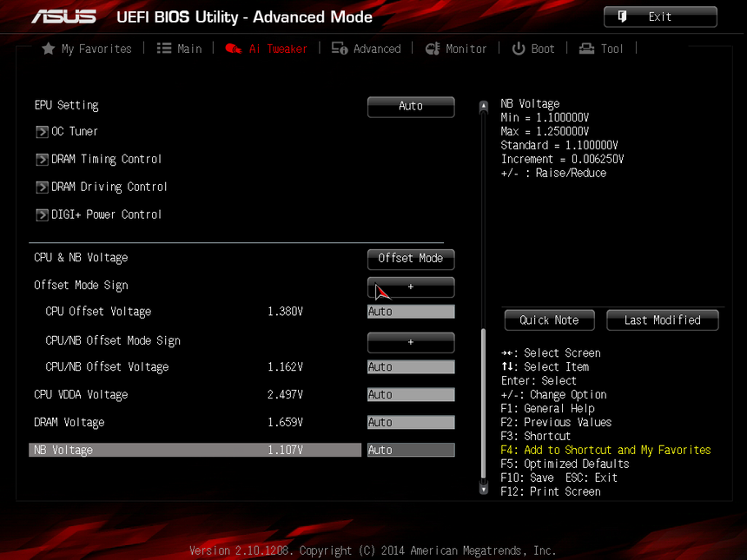Click the Monitor tab gauge icon
Image resolution: width=747 pixels, height=560 pixels.
tap(433, 48)
